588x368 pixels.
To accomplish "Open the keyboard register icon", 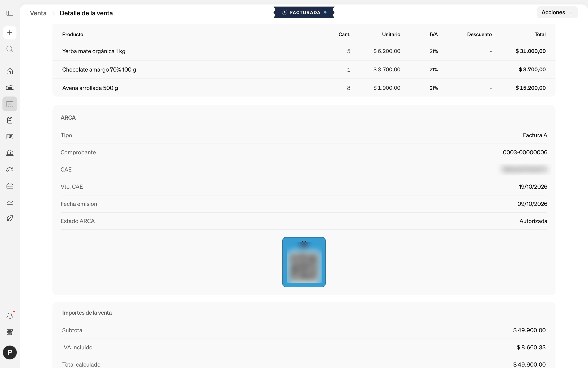I will [x=10, y=137].
